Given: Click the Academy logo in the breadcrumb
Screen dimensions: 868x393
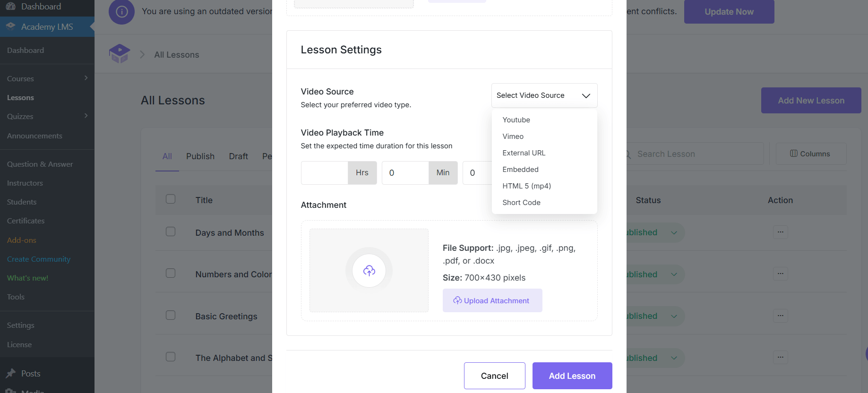Looking at the screenshot, I should [x=120, y=54].
